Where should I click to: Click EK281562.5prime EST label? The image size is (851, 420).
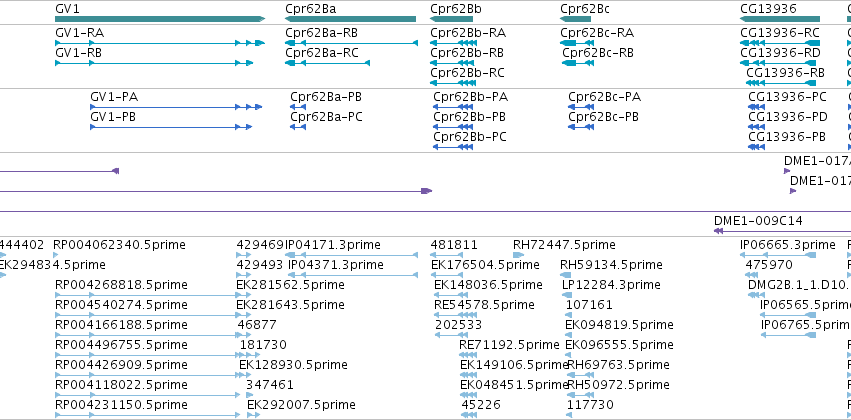coord(290,285)
